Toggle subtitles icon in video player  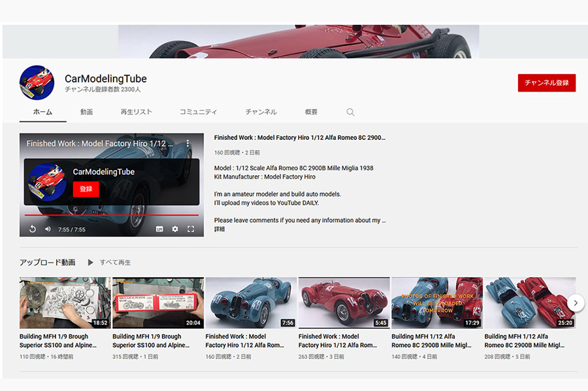pos(159,229)
